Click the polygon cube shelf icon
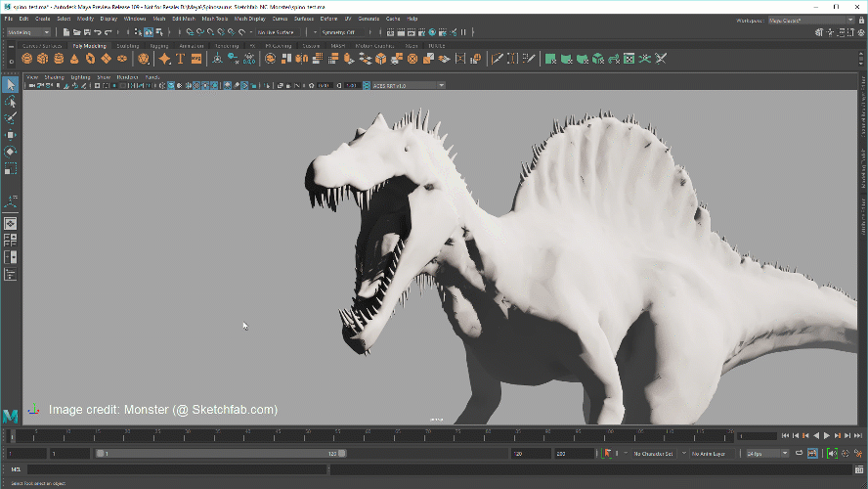The width and height of the screenshot is (868, 489). tap(43, 59)
